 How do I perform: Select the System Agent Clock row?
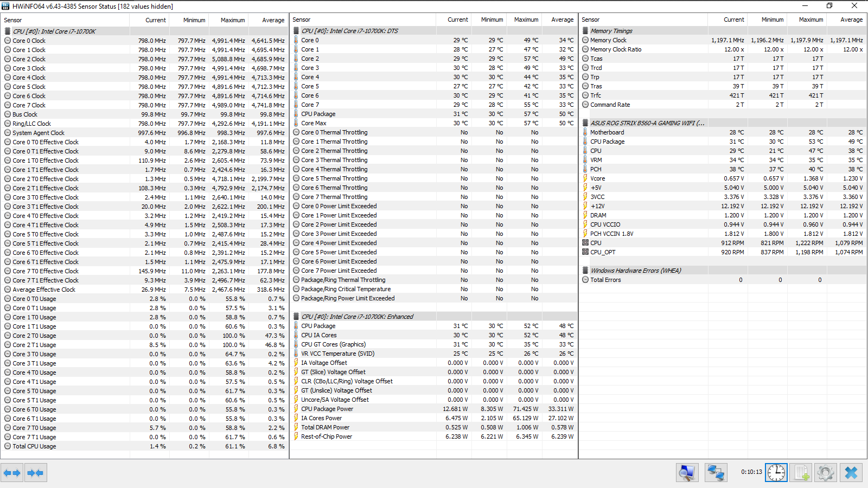(144, 133)
